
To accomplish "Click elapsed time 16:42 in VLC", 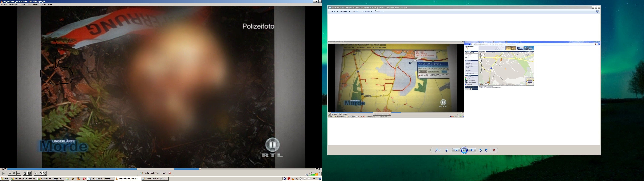I will [4, 169].
